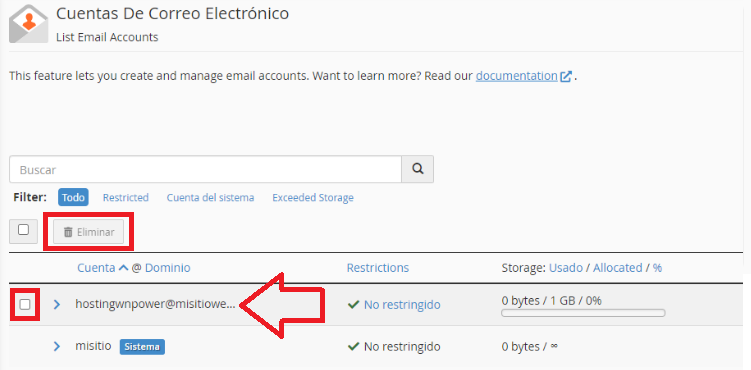Filter by Restricted accounts
The width and height of the screenshot is (751, 370).
click(x=125, y=198)
